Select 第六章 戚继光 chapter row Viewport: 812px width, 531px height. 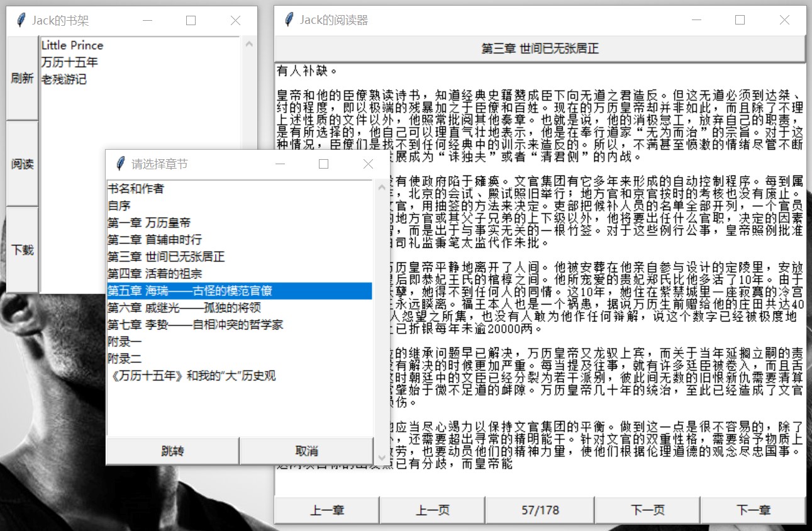point(240,308)
